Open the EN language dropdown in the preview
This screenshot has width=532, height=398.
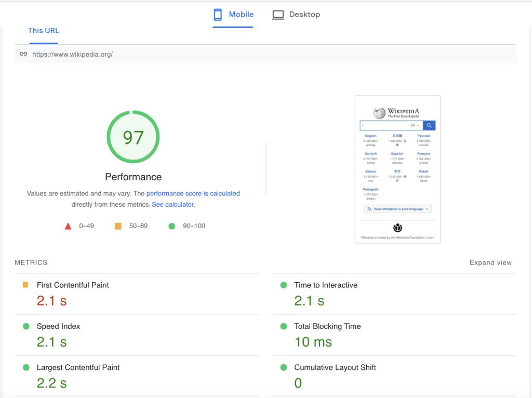click(415, 125)
